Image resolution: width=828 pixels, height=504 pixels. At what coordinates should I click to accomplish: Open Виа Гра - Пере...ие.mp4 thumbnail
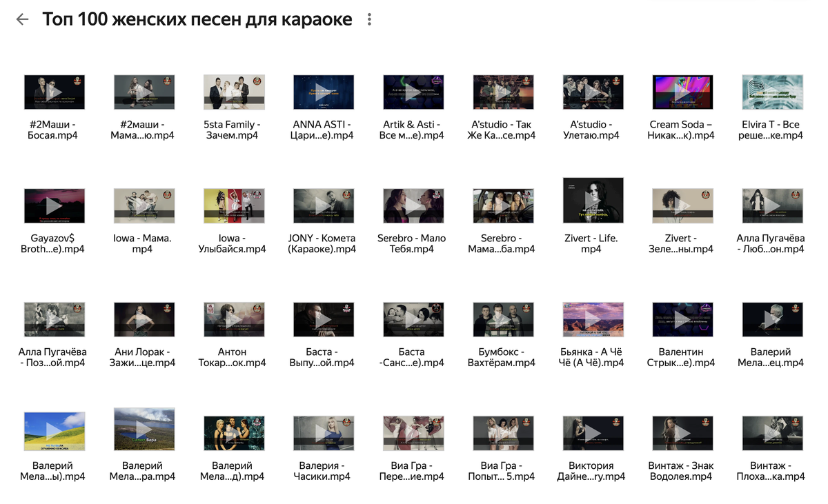point(413,433)
